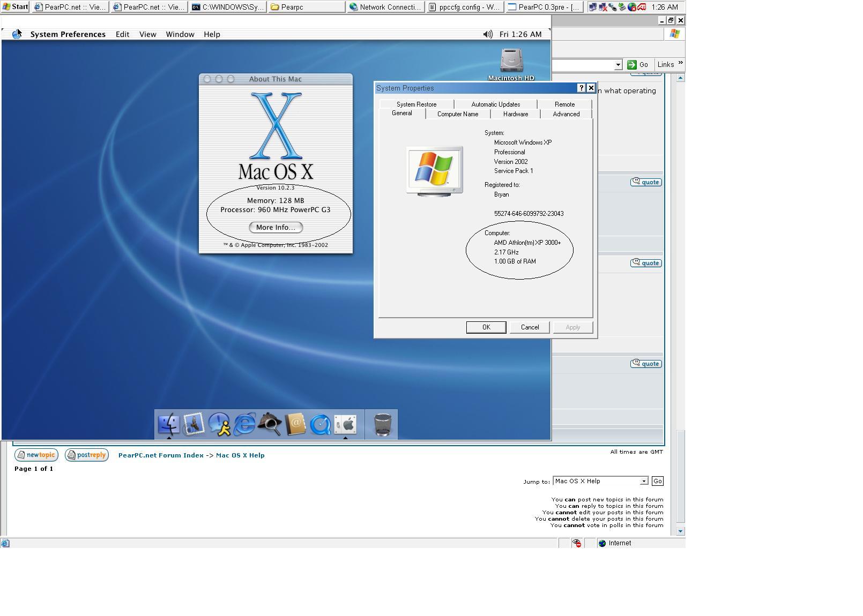The width and height of the screenshot is (863, 616).
Task: Open the Help menu in the Mac menu bar
Action: pyautogui.click(x=212, y=34)
